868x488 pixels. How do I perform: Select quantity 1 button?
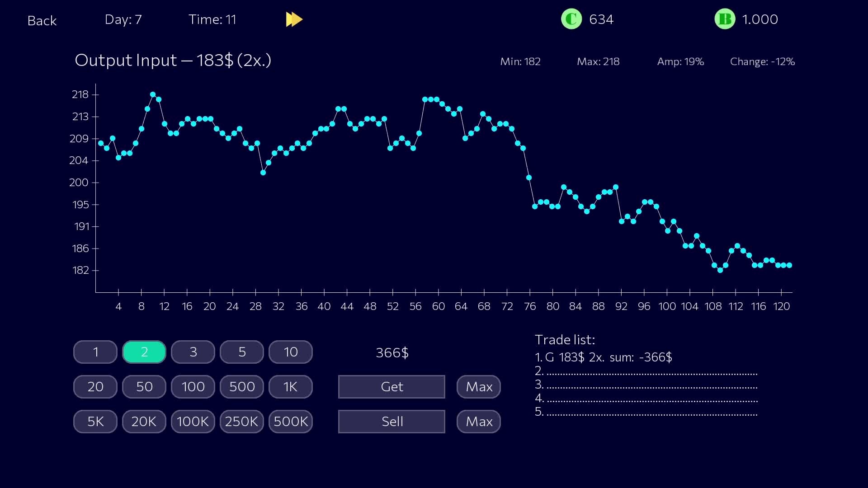pos(95,352)
